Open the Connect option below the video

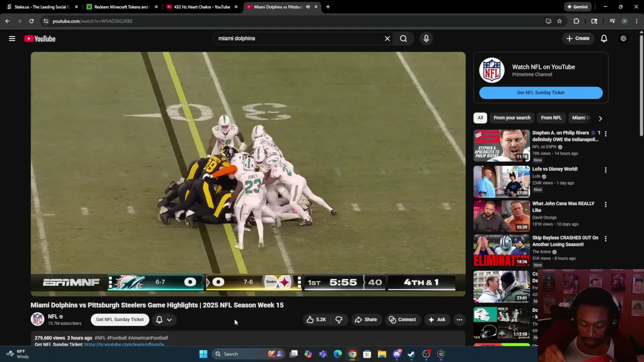pyautogui.click(x=402, y=320)
